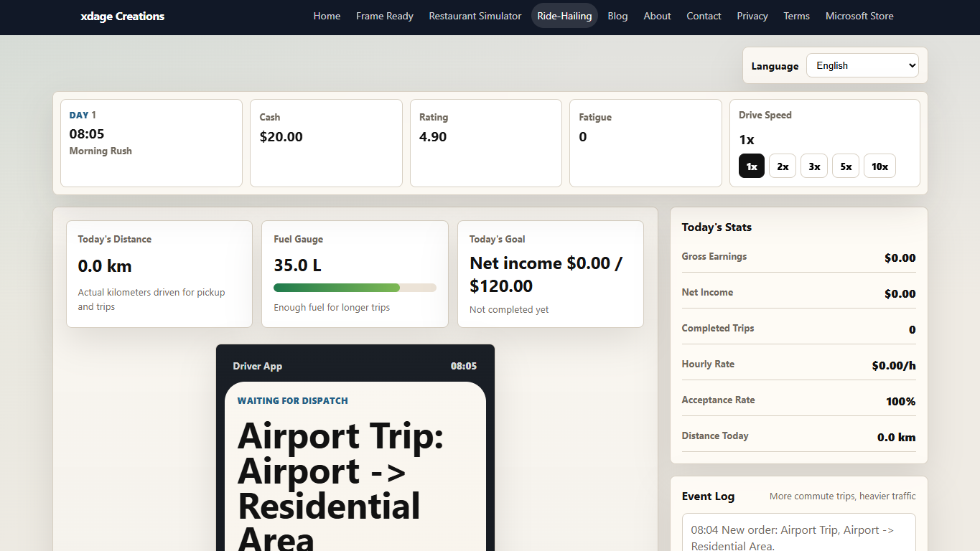Click the Fuel Gauge progress bar
980x551 pixels.
355,288
